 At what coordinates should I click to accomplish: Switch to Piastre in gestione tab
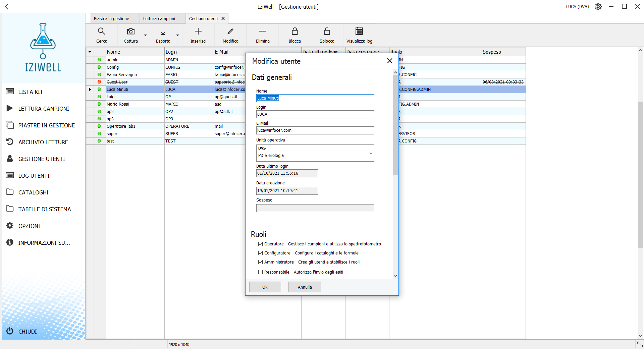pos(111,19)
